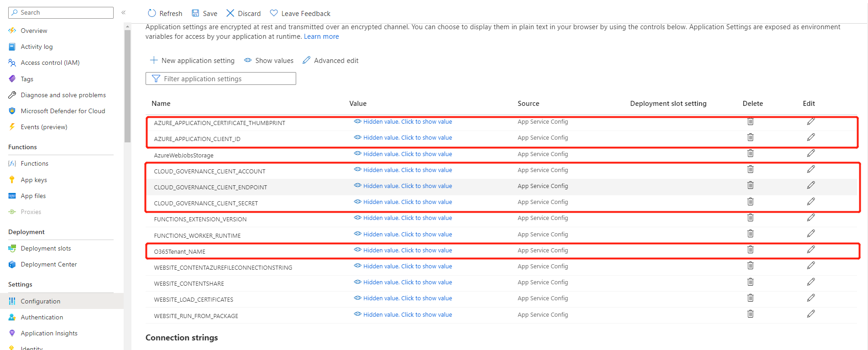The height and width of the screenshot is (350, 868).
Task: Edit the CLOUD_GOVERNANCE_CLIENT_ACCOUNT setting
Action: (810, 169)
